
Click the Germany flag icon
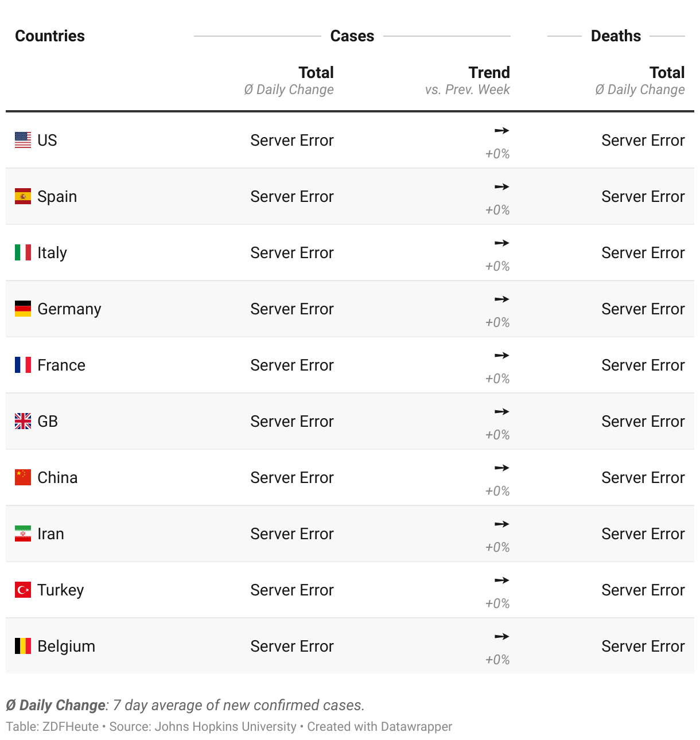(23, 309)
